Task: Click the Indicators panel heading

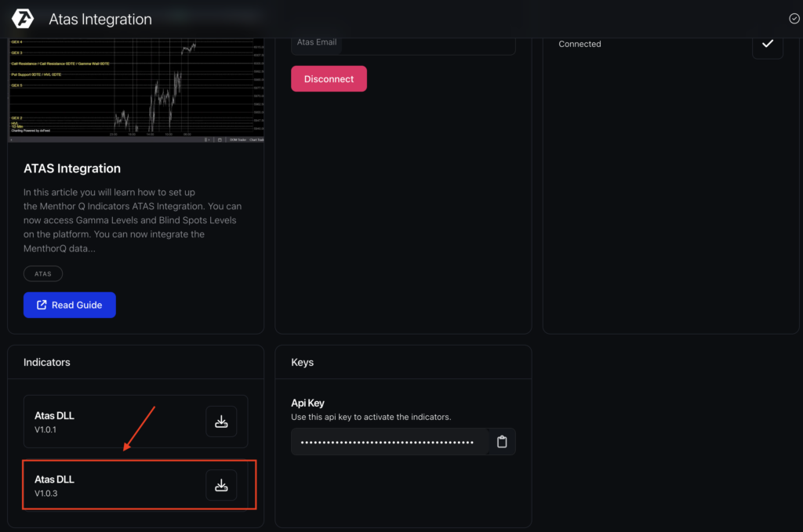Action: coord(46,362)
